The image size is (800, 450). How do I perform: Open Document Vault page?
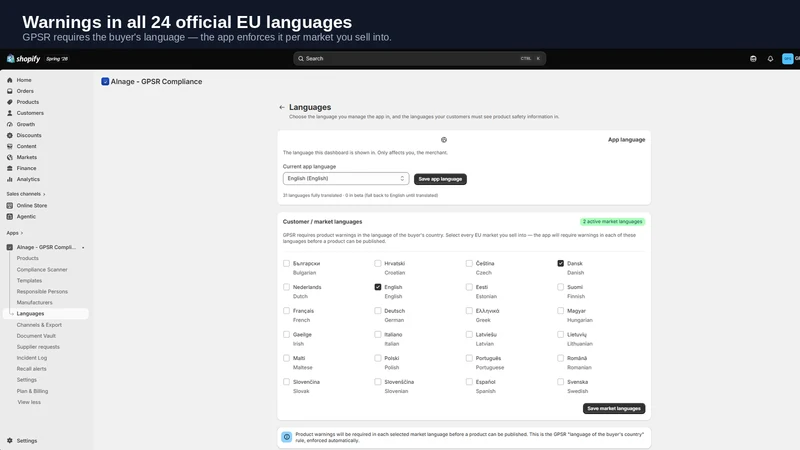[36, 336]
